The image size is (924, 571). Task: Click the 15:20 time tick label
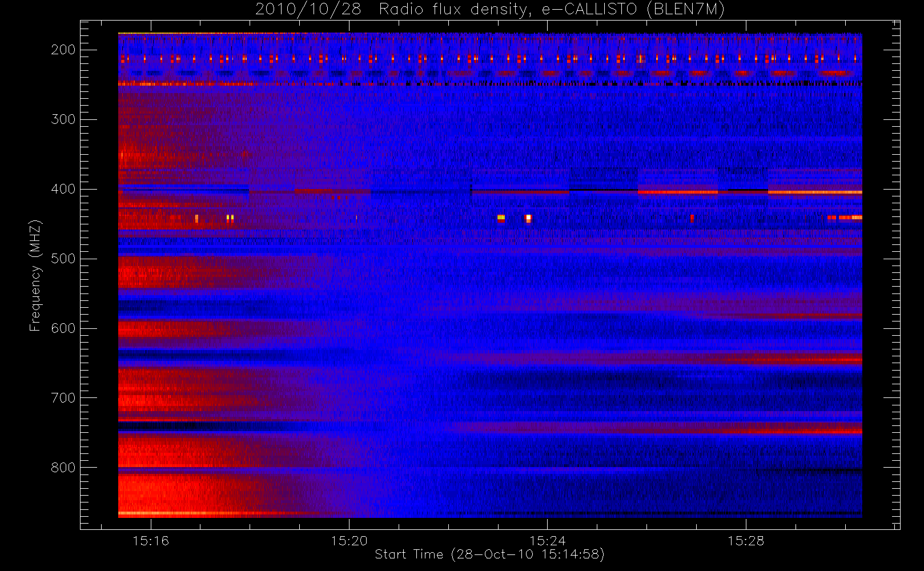click(349, 541)
